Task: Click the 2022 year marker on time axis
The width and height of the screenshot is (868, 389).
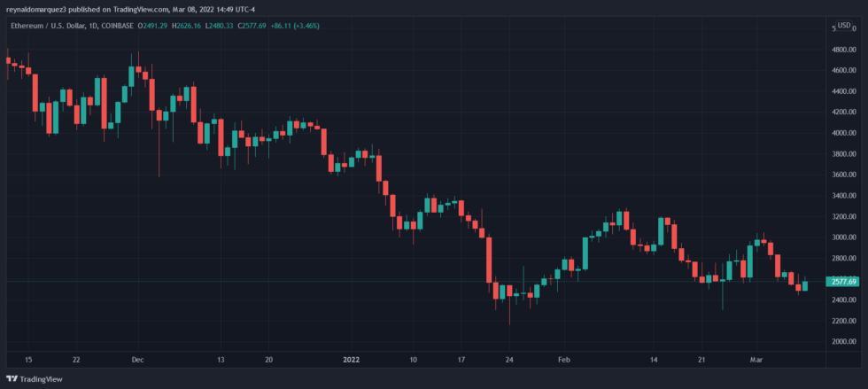Action: click(x=352, y=360)
